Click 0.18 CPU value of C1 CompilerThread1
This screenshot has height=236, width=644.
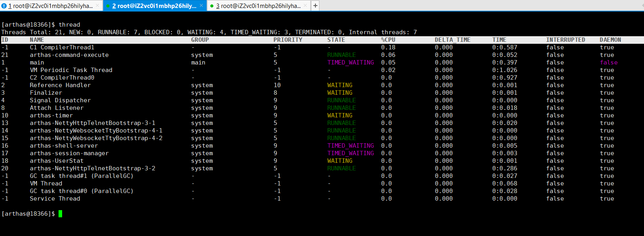(388, 47)
